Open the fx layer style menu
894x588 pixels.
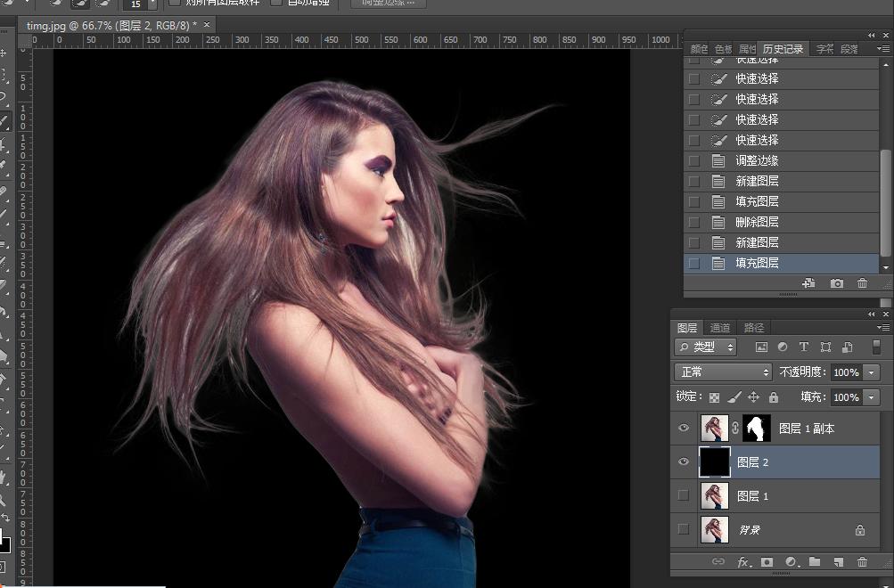coord(742,562)
